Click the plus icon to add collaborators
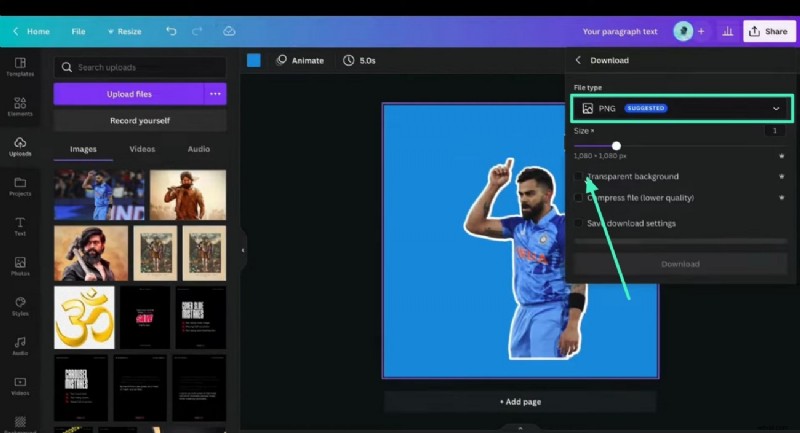 pyautogui.click(x=701, y=31)
